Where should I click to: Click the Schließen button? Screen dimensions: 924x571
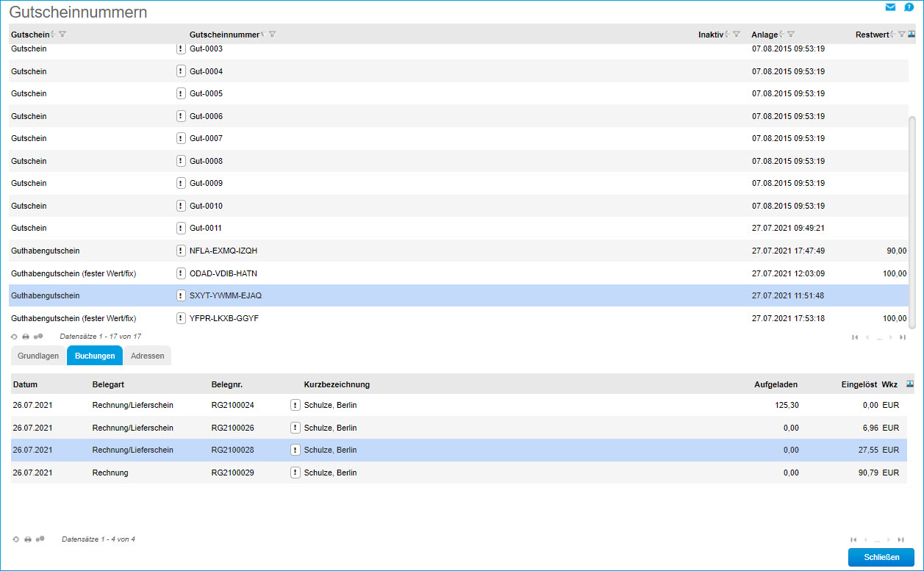(x=881, y=557)
